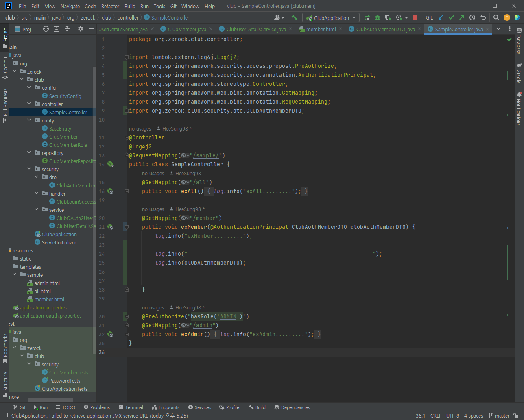
Task: Open the hidden editor tabs dropdown chevron
Action: pyautogui.click(x=498, y=29)
